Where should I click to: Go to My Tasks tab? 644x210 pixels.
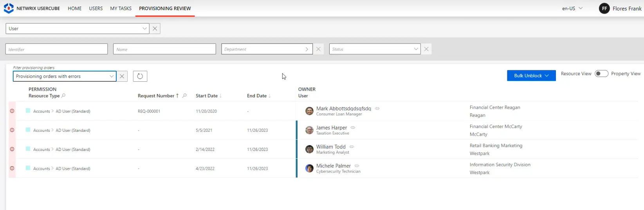[121, 8]
